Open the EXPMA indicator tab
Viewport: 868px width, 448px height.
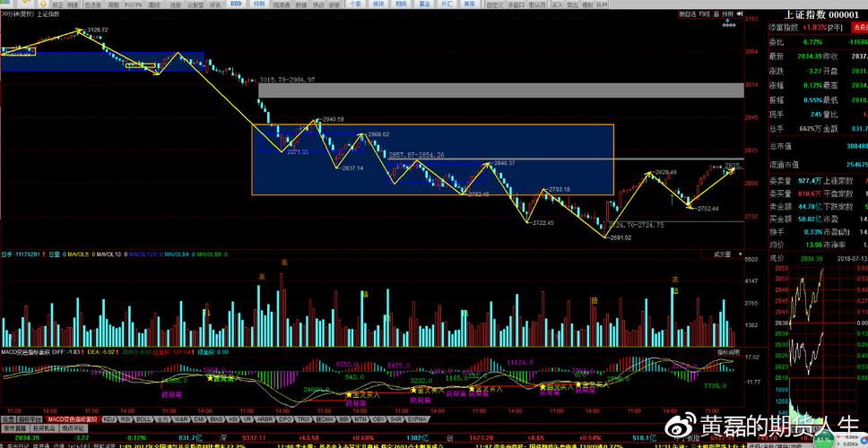(x=417, y=418)
